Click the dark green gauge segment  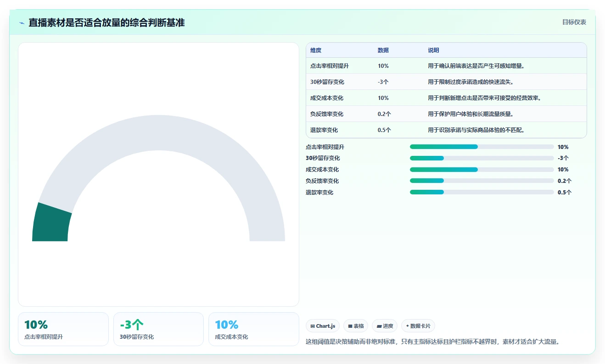(x=51, y=224)
